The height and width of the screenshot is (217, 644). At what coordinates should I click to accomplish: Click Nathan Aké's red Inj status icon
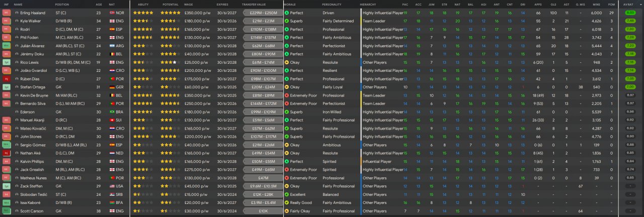6,153
